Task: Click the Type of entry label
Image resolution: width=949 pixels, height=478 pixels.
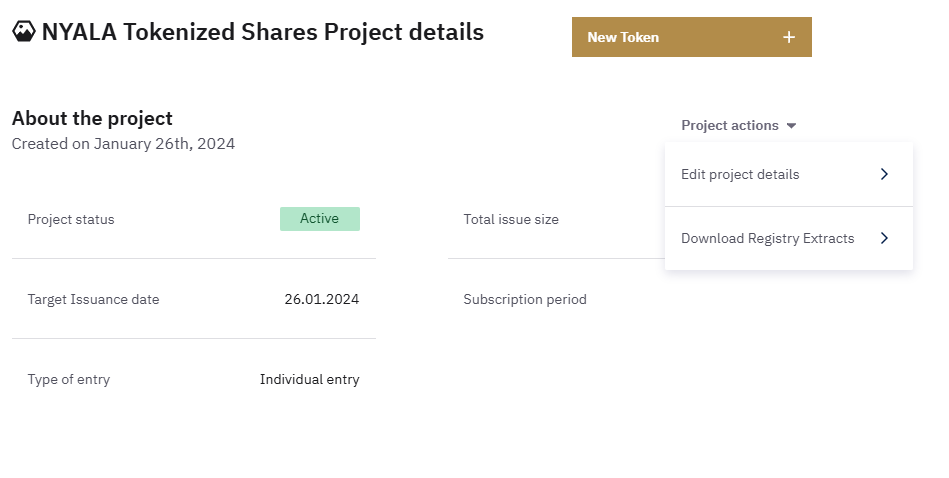Action: point(69,379)
